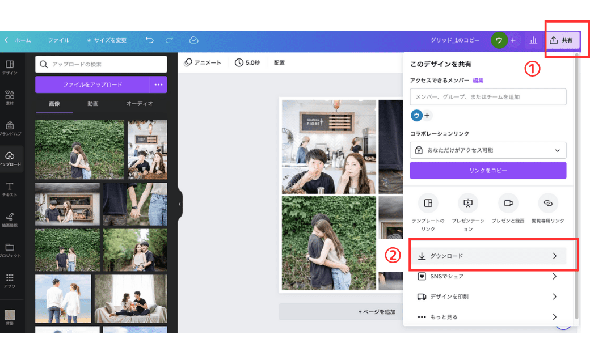Expand SNSでシェア option

click(x=488, y=277)
